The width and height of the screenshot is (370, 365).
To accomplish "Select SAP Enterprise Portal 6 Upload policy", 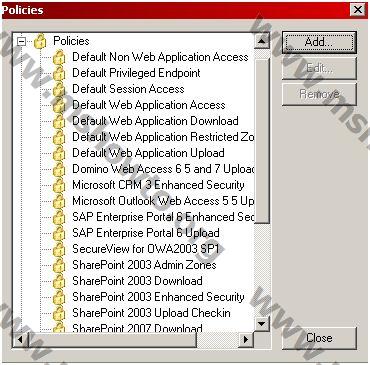I will (x=146, y=233).
